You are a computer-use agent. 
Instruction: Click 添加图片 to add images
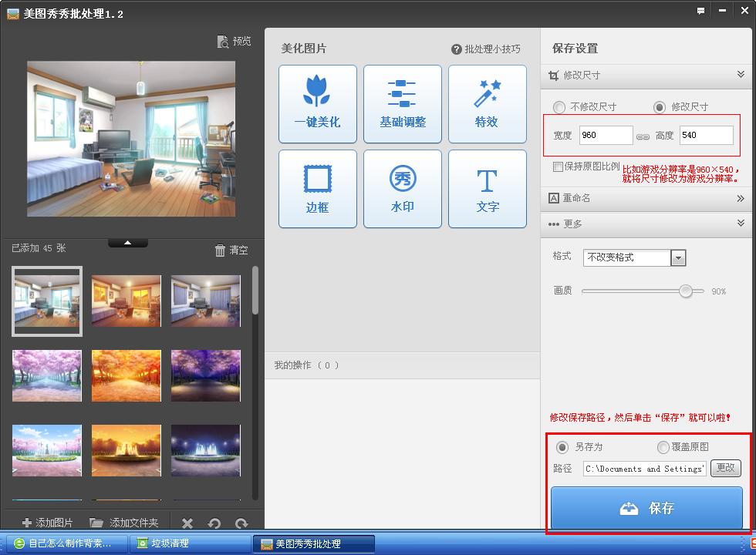(47, 523)
